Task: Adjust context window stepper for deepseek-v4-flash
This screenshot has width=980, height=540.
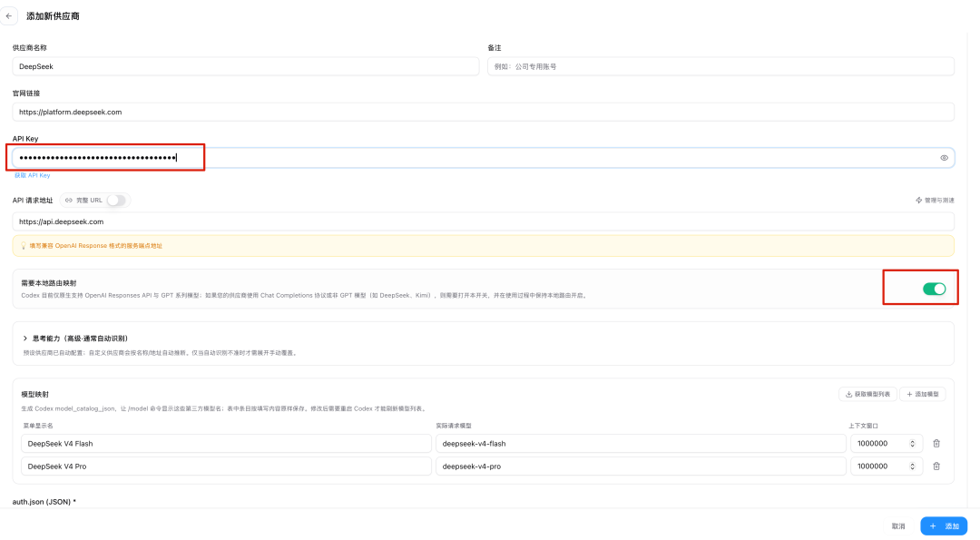Action: tap(912, 444)
